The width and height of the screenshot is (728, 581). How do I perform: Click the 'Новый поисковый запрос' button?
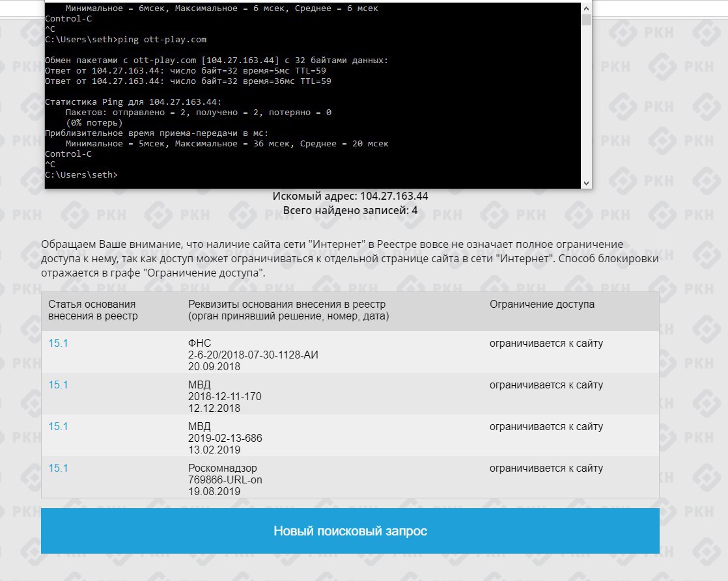[x=350, y=530]
